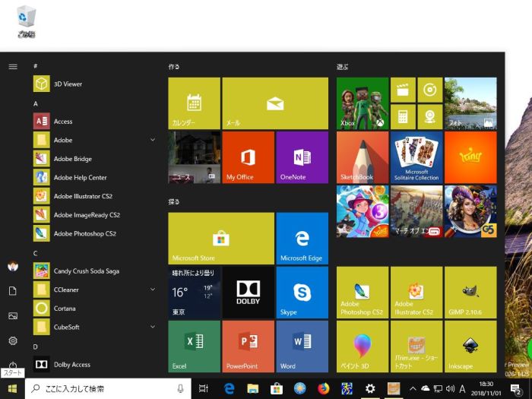Image resolution: width=532 pixels, height=399 pixels.
Task: Open Settings gear in Start sidebar
Action: [x=13, y=340]
